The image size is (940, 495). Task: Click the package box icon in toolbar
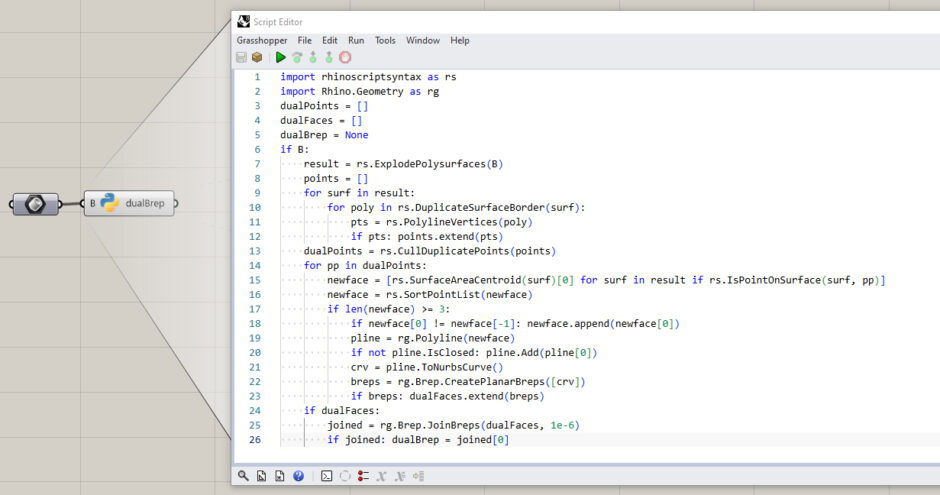pos(257,58)
